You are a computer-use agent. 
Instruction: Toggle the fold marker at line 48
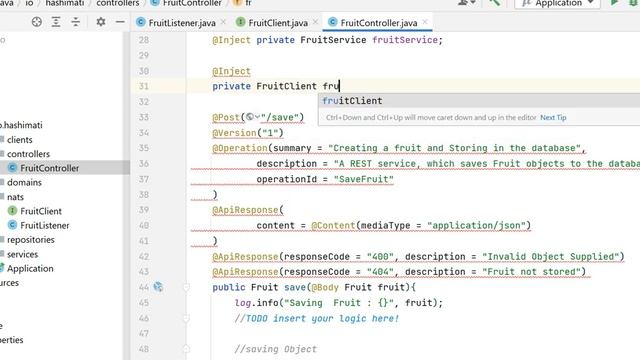pos(186,349)
